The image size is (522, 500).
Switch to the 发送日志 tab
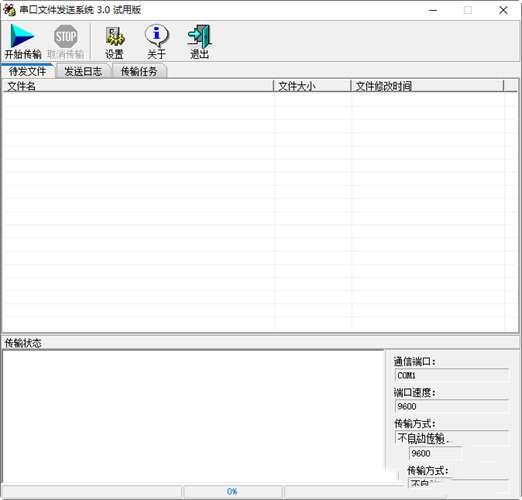(83, 71)
